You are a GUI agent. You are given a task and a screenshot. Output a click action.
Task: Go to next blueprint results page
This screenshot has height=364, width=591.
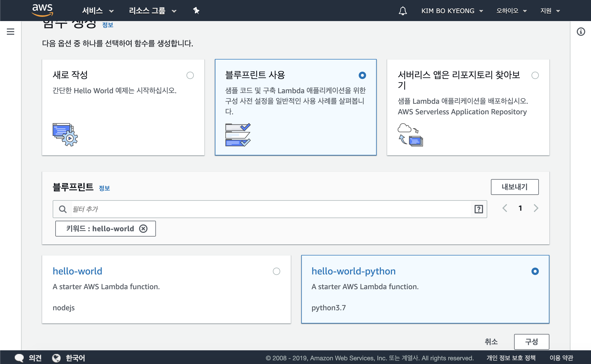click(536, 208)
